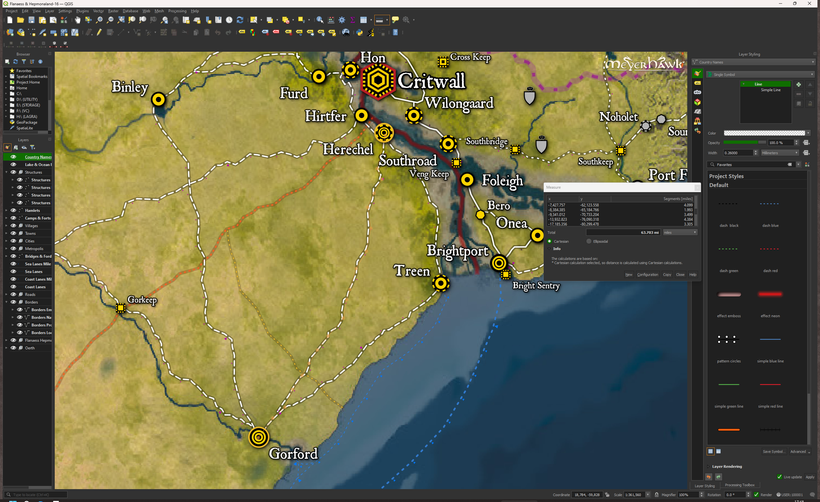Adjust the Opacity slider in Layer Styling

pyautogui.click(x=745, y=142)
